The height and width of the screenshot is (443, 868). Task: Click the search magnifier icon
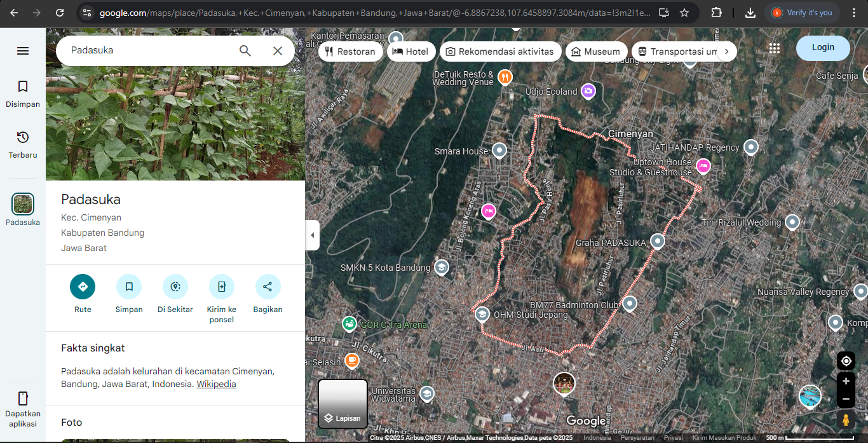[x=245, y=51]
